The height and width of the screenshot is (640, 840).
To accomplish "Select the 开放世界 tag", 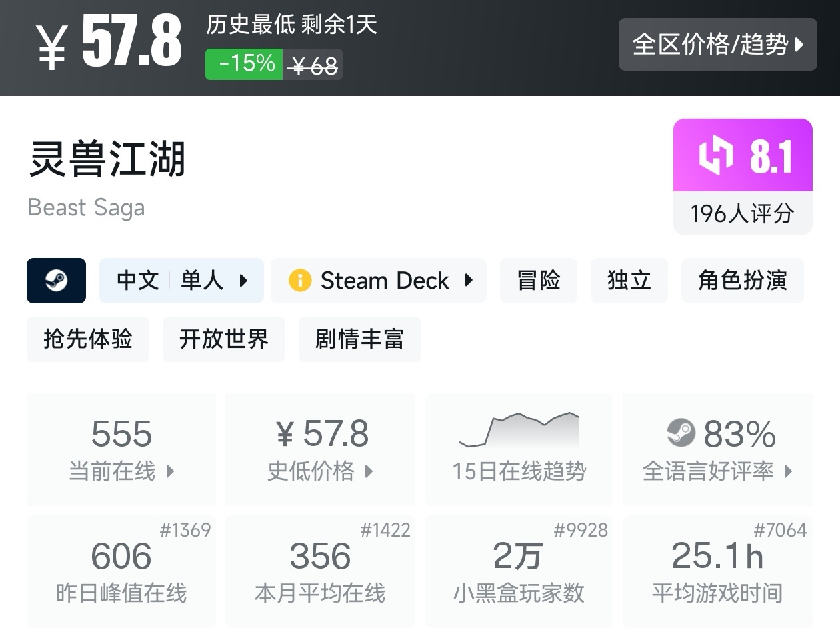I will [223, 339].
